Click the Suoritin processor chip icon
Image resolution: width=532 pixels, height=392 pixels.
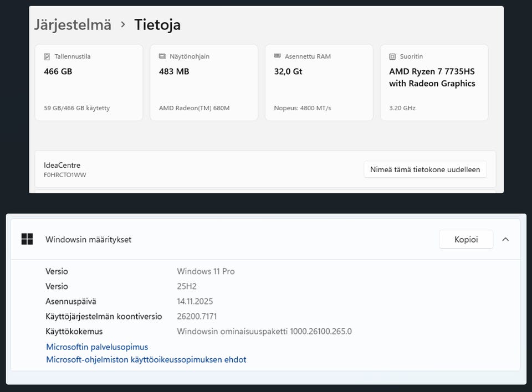click(392, 56)
